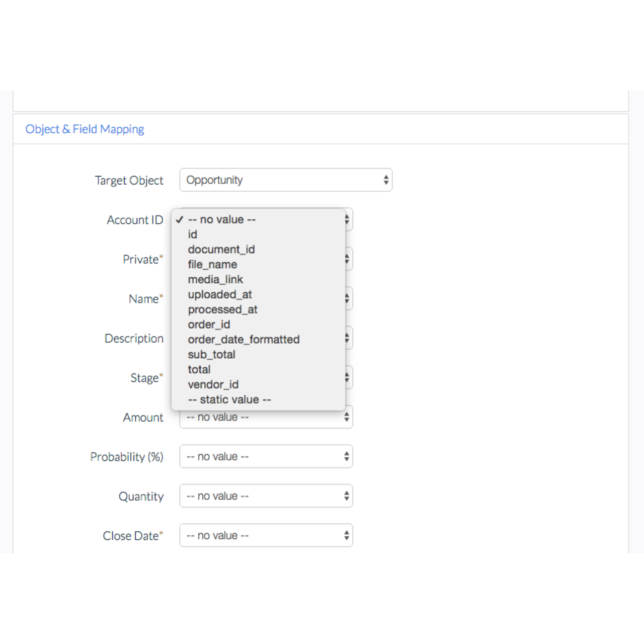Choose 'uploaded_at' in the dropdown
This screenshot has width=644, height=644.
point(220,294)
